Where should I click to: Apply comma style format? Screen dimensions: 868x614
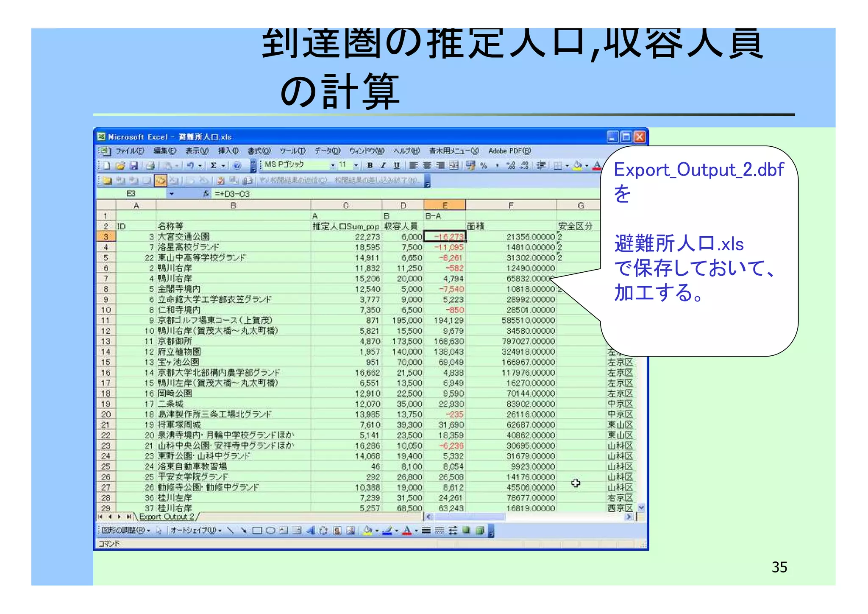click(x=497, y=166)
